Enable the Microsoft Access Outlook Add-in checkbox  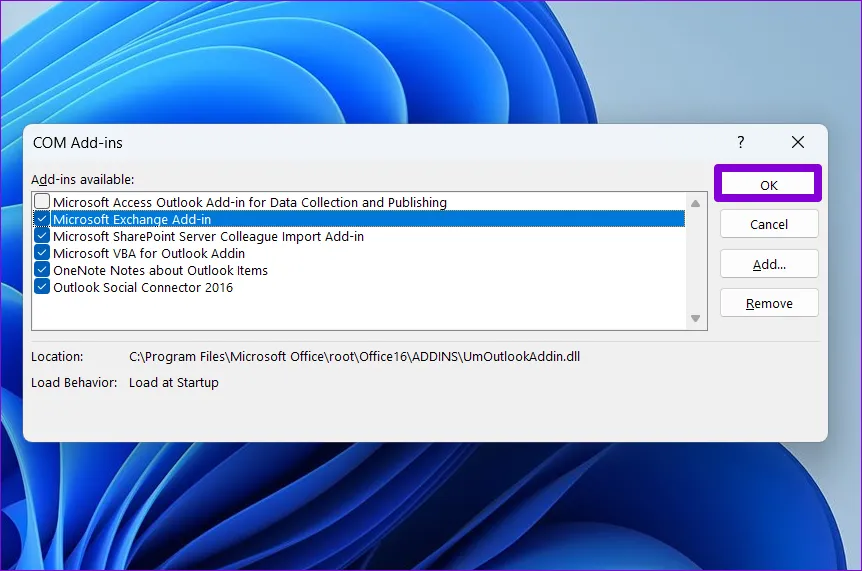[42, 202]
